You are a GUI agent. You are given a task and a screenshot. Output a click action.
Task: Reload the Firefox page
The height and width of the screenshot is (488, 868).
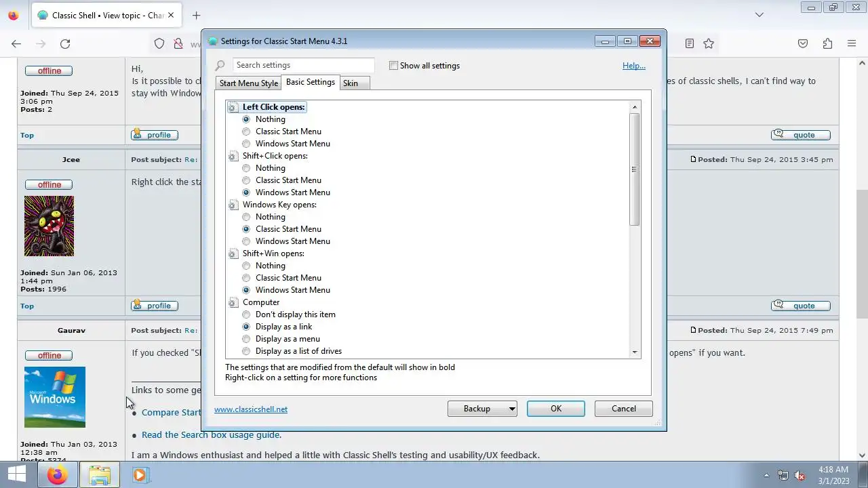65,43
